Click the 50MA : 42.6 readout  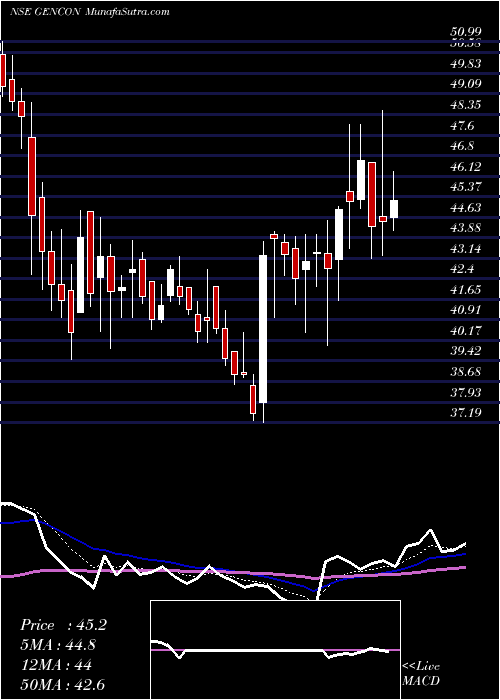(63, 686)
